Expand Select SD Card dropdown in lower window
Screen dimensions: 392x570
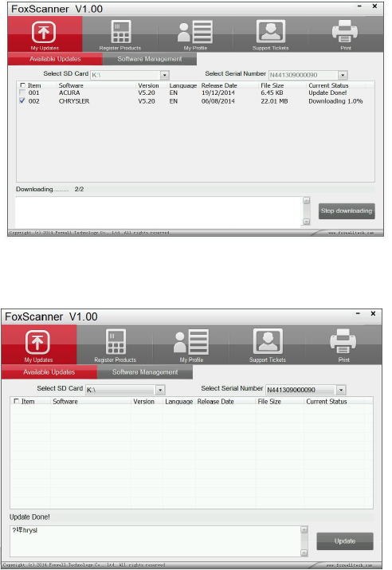161,390
